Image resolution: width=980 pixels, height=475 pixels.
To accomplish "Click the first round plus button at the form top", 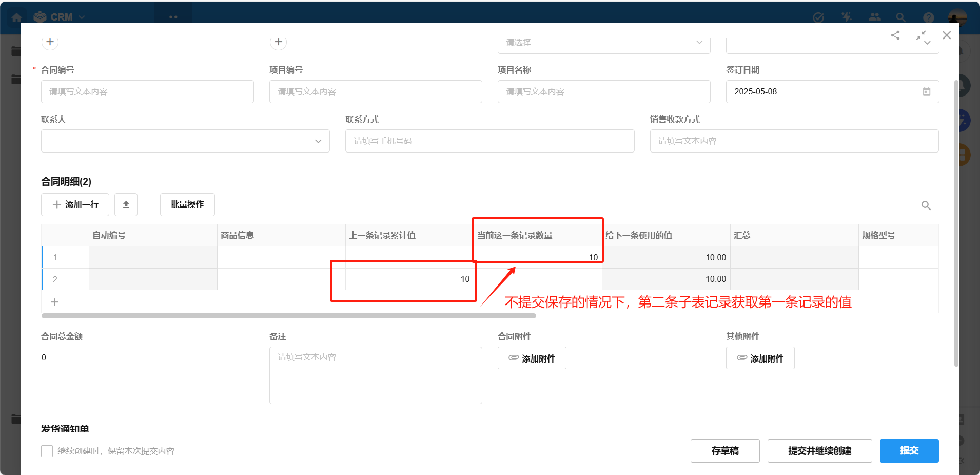I will tap(50, 42).
